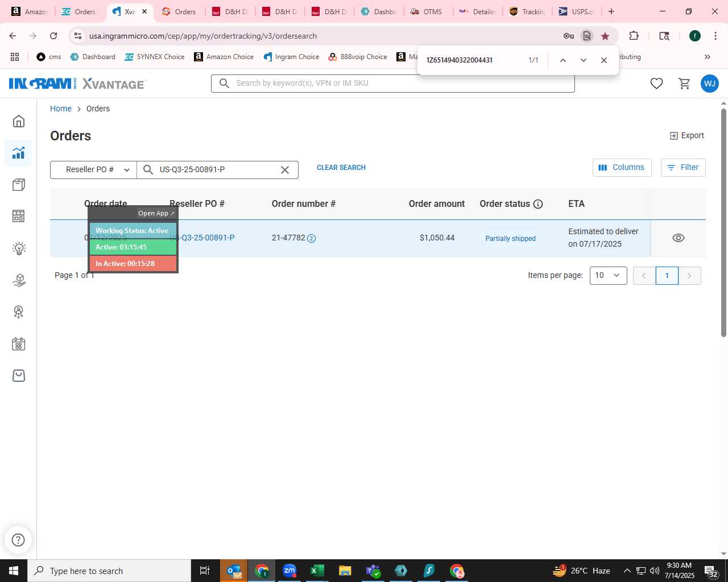Click the Order status info icon
This screenshot has width=728, height=582.
point(538,204)
